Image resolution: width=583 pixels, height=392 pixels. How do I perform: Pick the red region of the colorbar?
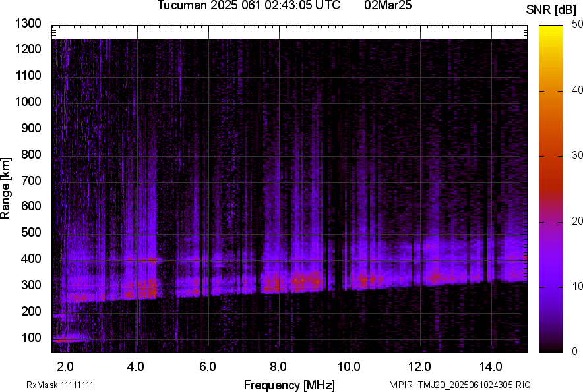tap(551, 171)
